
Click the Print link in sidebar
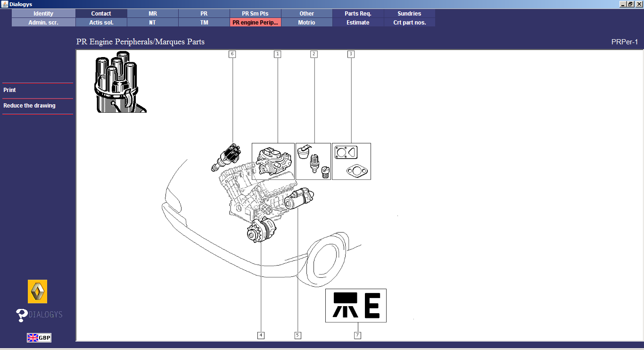[x=9, y=90]
